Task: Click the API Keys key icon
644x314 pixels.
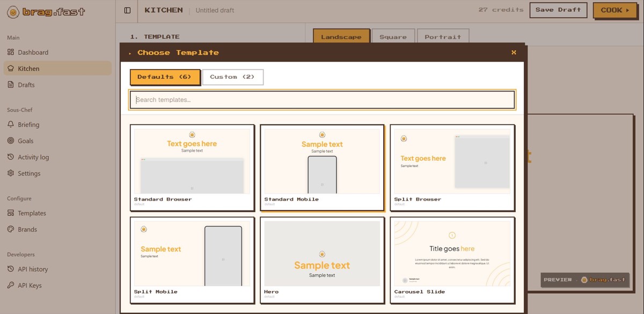Action: click(x=11, y=285)
